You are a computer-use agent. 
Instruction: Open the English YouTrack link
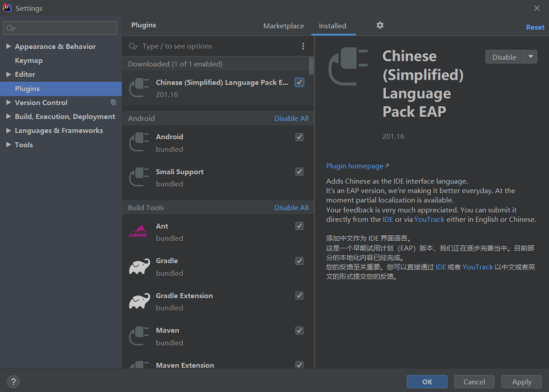(x=429, y=219)
